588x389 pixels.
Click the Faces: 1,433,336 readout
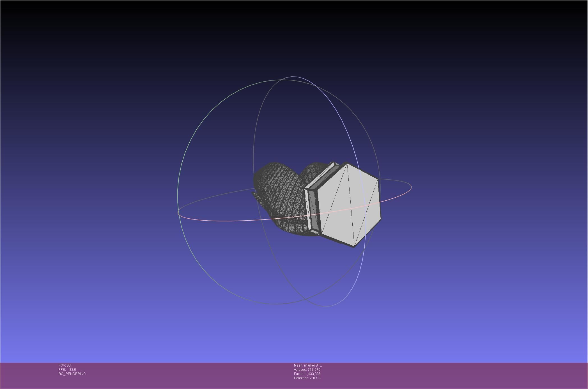[307, 374]
